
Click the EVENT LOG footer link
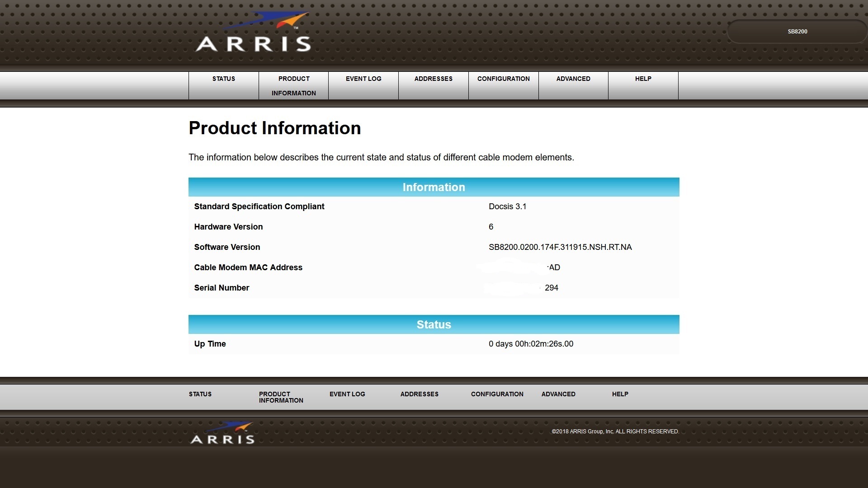tap(347, 393)
